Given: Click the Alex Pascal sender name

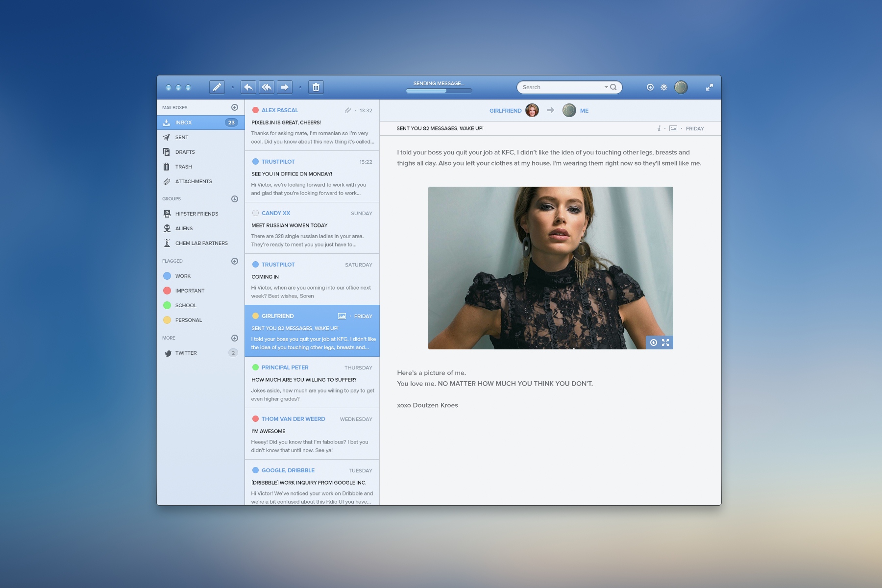Looking at the screenshot, I should pyautogui.click(x=280, y=110).
